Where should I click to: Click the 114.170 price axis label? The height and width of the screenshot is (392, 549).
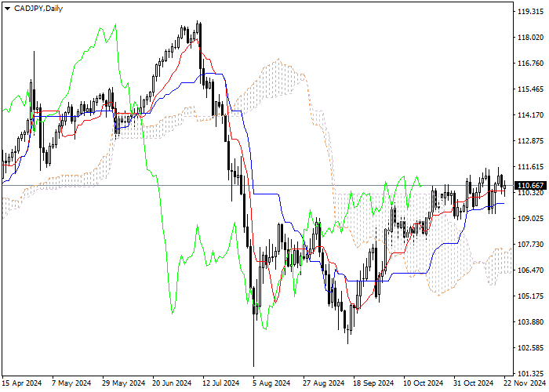530,115
